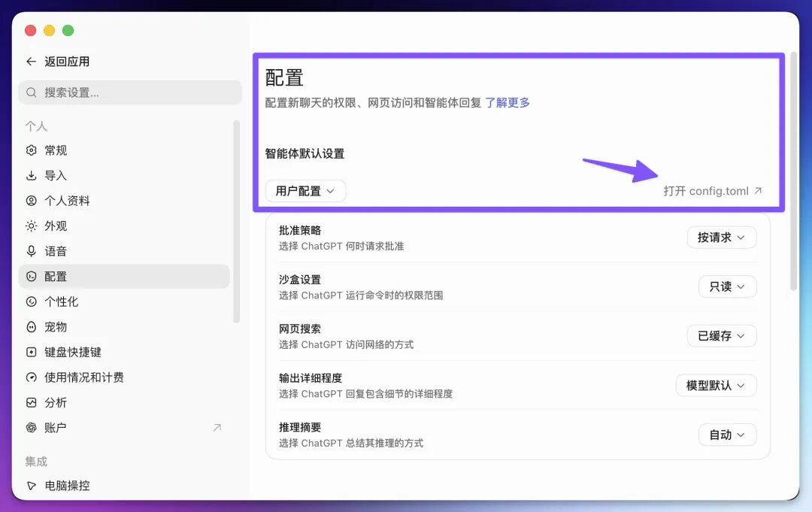Click the gear icon next to 常规
Viewport: 812px width, 512px height.
coord(31,150)
